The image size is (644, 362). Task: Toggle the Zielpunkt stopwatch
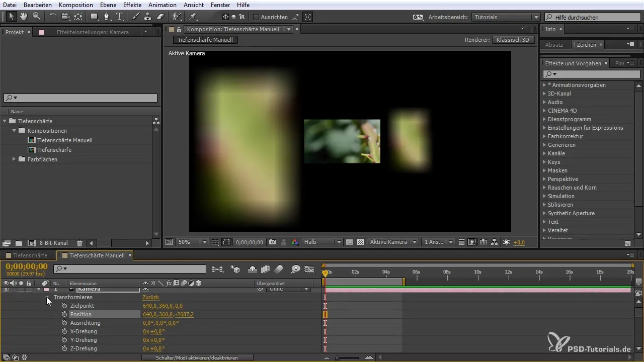[x=64, y=306]
